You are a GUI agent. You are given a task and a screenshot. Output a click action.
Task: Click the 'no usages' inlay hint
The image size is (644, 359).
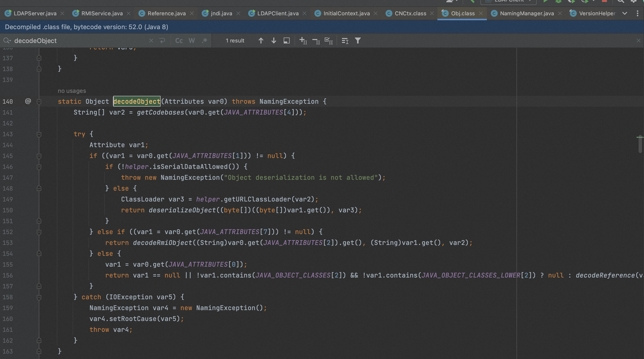(x=72, y=91)
